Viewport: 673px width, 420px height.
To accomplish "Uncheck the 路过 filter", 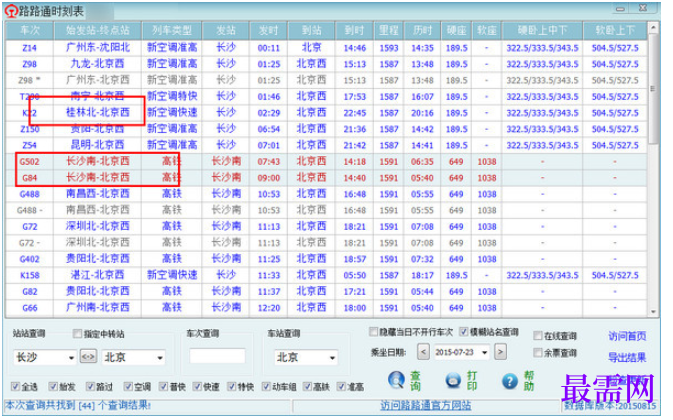I will (90, 387).
